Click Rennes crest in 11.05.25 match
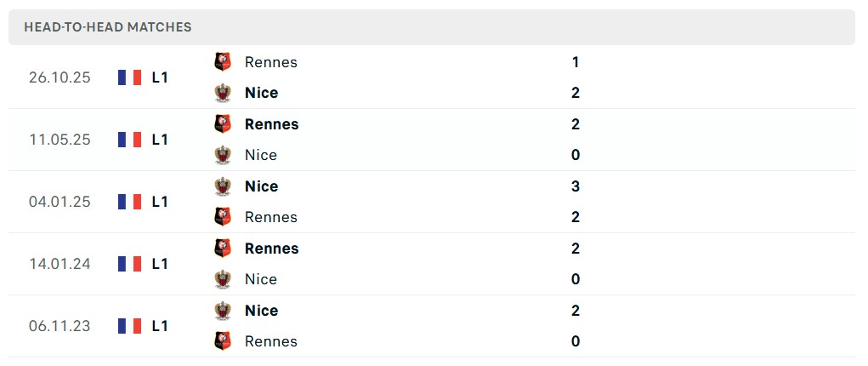This screenshot has height=366, width=868. 223,123
